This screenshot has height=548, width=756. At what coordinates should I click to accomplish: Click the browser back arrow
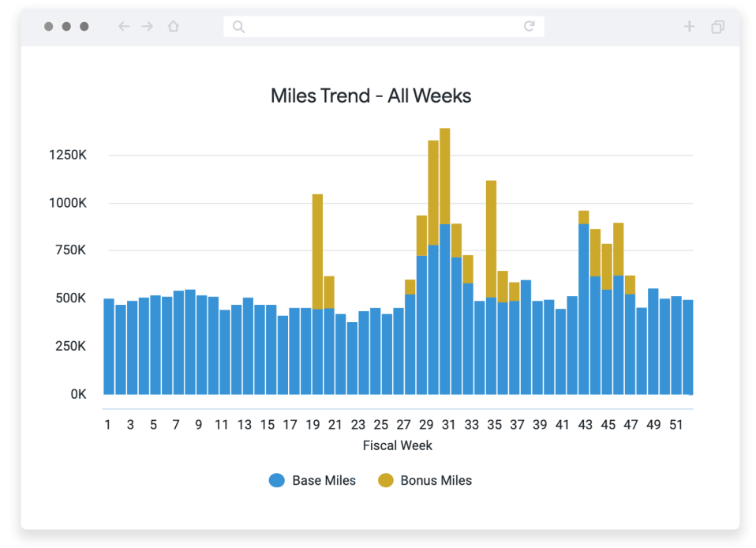tap(124, 27)
